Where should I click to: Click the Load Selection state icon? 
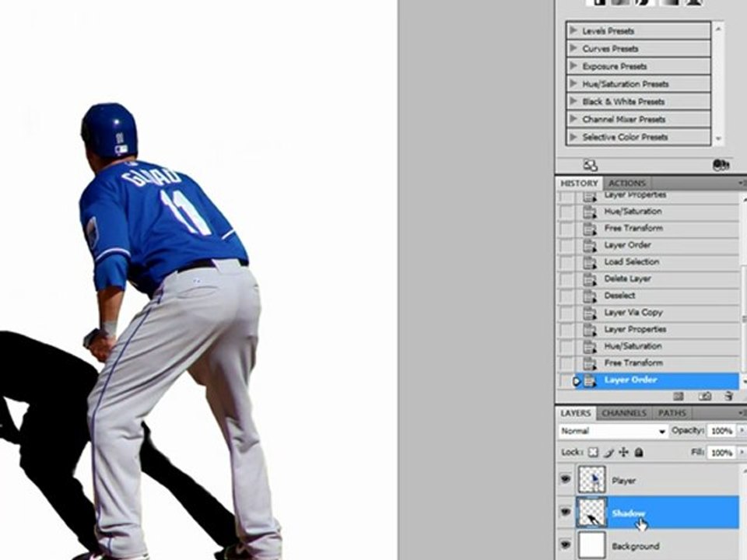(590, 262)
